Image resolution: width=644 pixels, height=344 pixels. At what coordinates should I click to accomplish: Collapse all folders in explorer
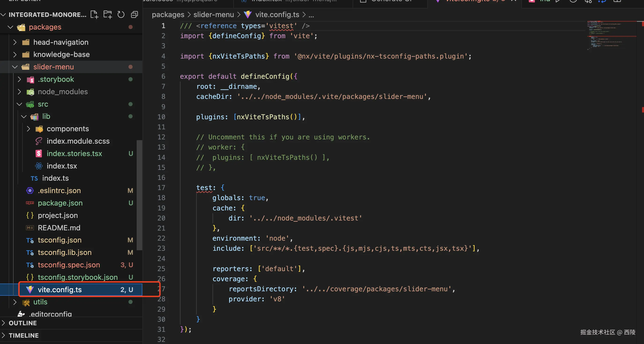[135, 15]
